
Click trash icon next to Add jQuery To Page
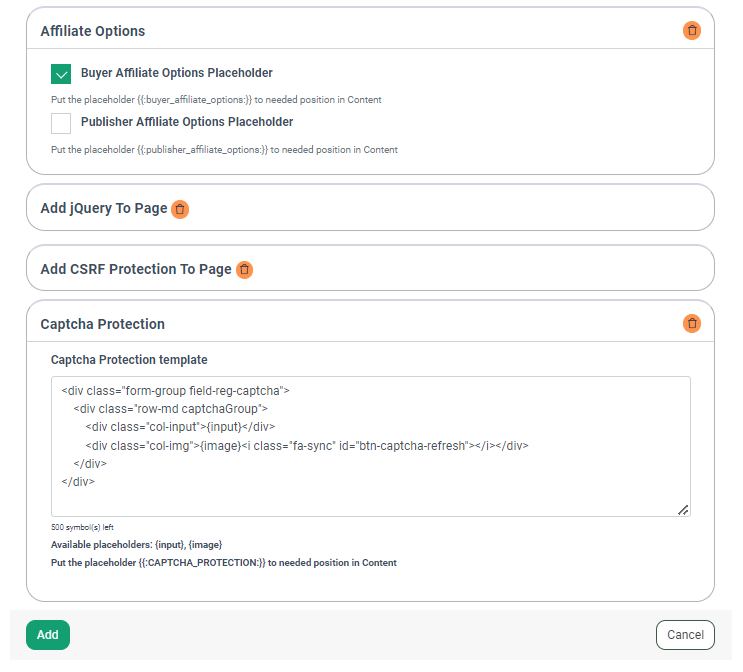pos(179,209)
